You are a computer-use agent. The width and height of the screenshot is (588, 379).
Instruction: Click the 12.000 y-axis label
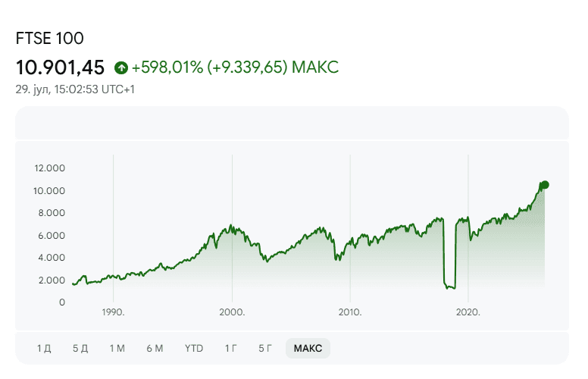tap(49, 168)
